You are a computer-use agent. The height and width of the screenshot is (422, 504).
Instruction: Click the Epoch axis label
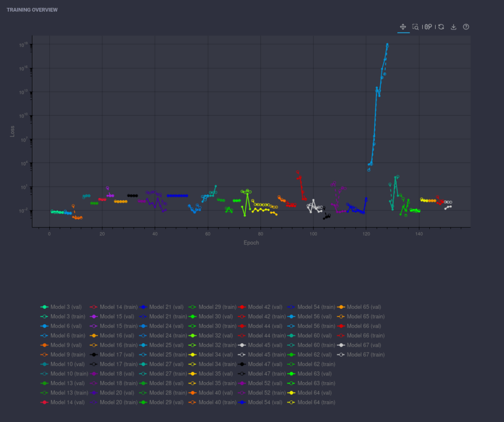[251, 242]
